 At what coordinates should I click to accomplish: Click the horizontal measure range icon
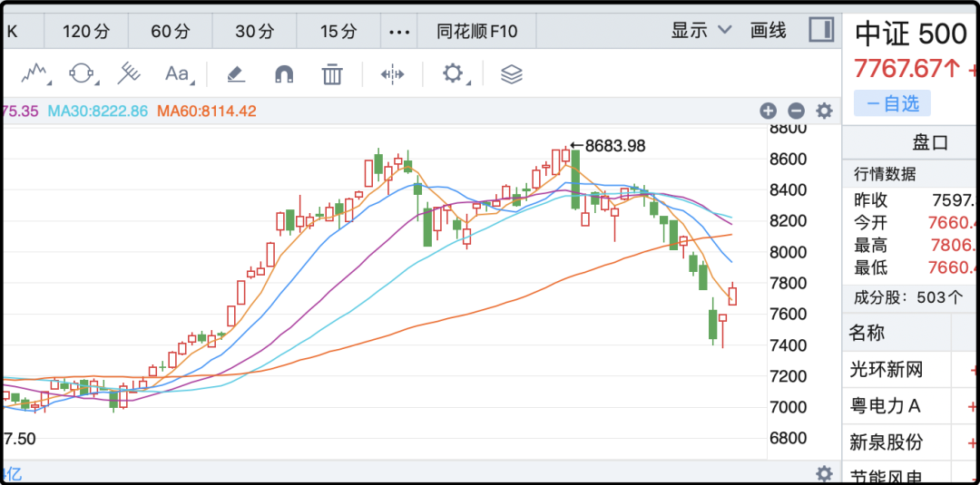tap(392, 73)
